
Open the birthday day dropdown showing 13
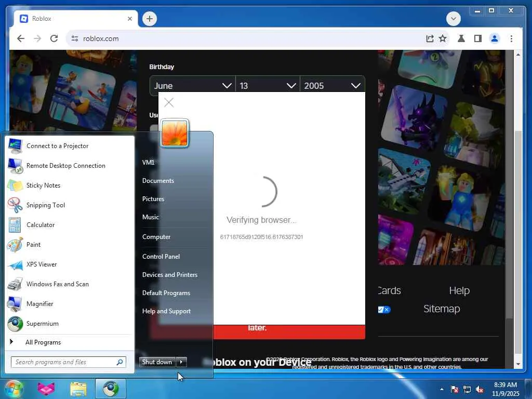click(268, 86)
